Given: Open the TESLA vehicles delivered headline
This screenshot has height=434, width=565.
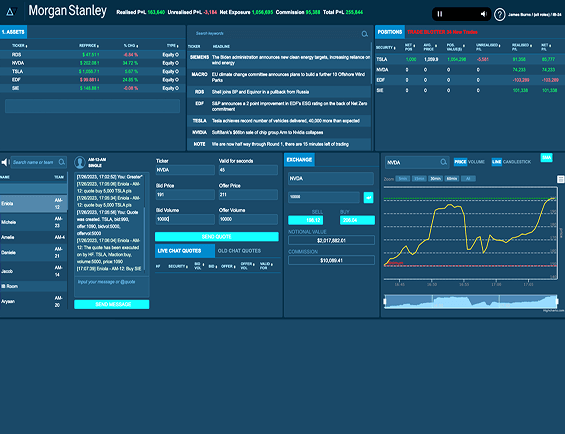Looking at the screenshot, I should (279, 121).
